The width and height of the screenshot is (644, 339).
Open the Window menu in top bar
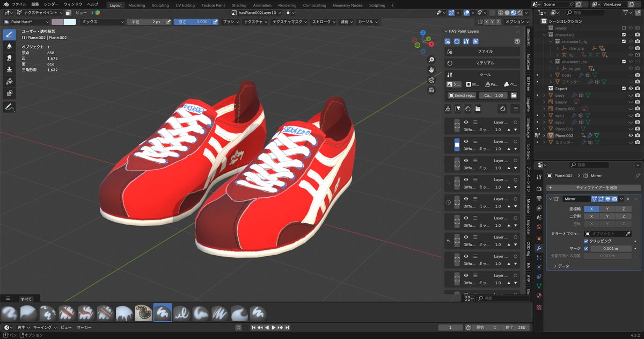[x=72, y=4]
